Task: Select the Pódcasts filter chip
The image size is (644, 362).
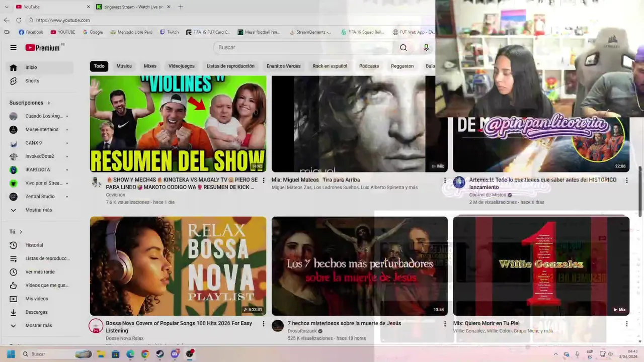Action: [369, 66]
